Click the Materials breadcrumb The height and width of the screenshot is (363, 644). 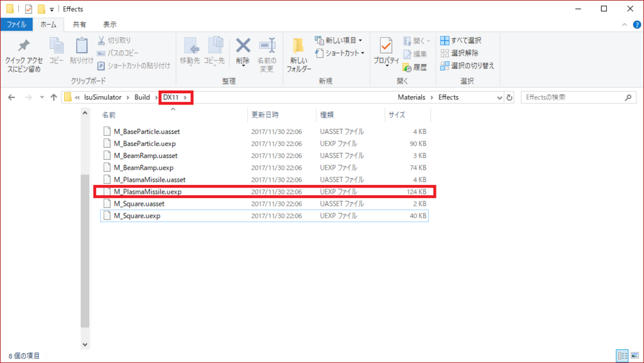click(x=411, y=98)
